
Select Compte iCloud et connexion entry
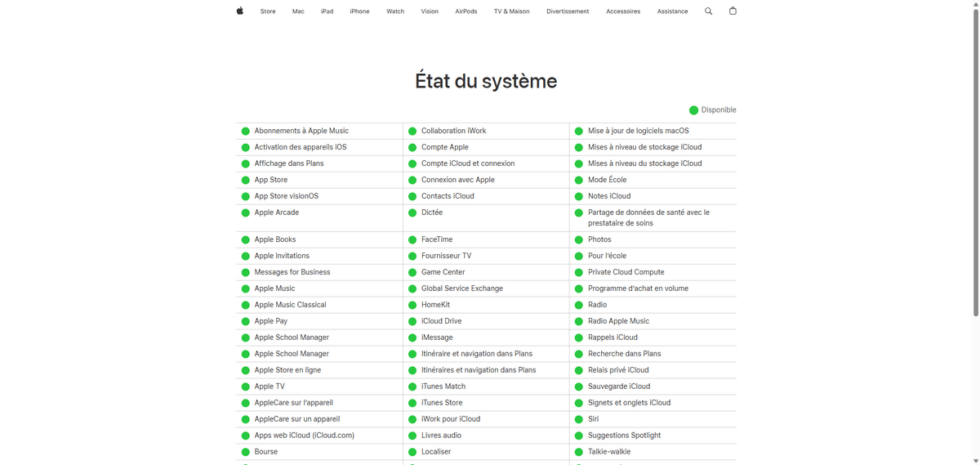pos(468,163)
